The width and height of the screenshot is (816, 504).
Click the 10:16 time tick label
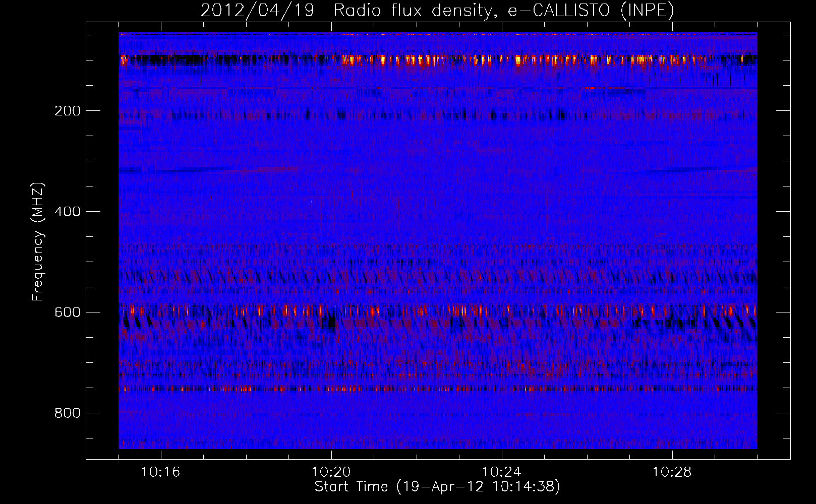[x=161, y=472]
